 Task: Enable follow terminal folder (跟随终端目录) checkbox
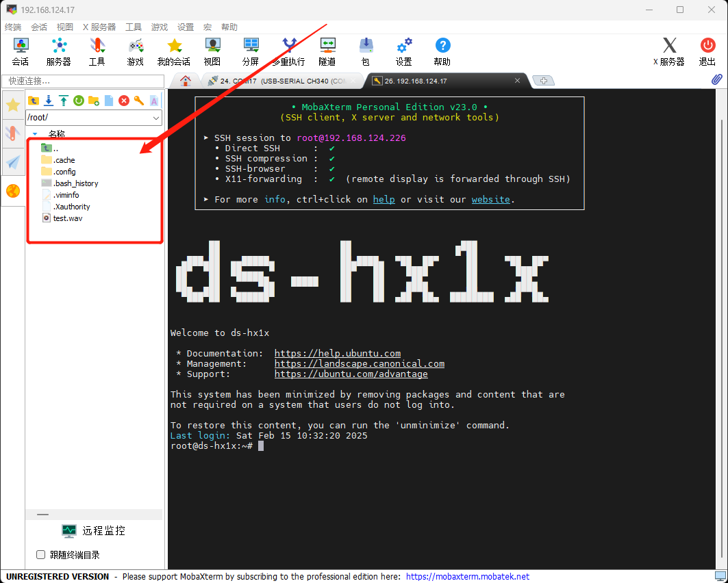[x=41, y=555]
